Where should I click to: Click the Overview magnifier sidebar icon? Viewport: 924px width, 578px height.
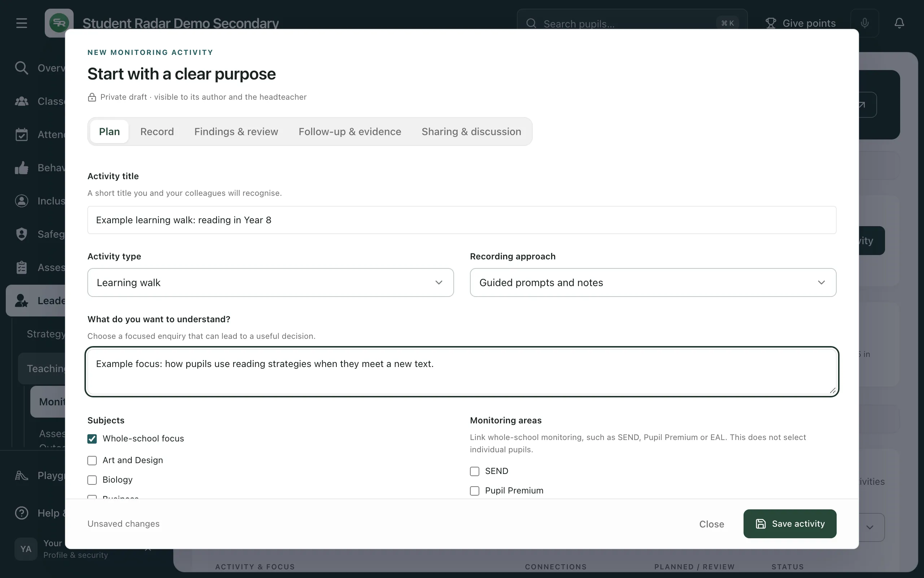point(21,68)
